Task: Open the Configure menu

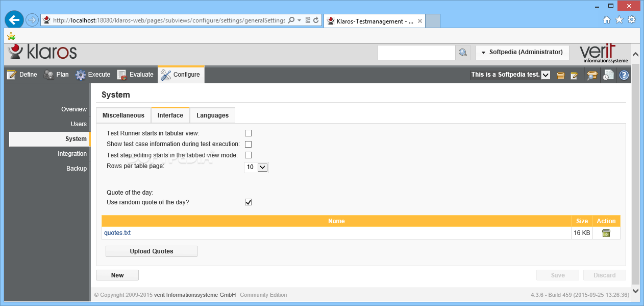Action: pyautogui.click(x=181, y=75)
